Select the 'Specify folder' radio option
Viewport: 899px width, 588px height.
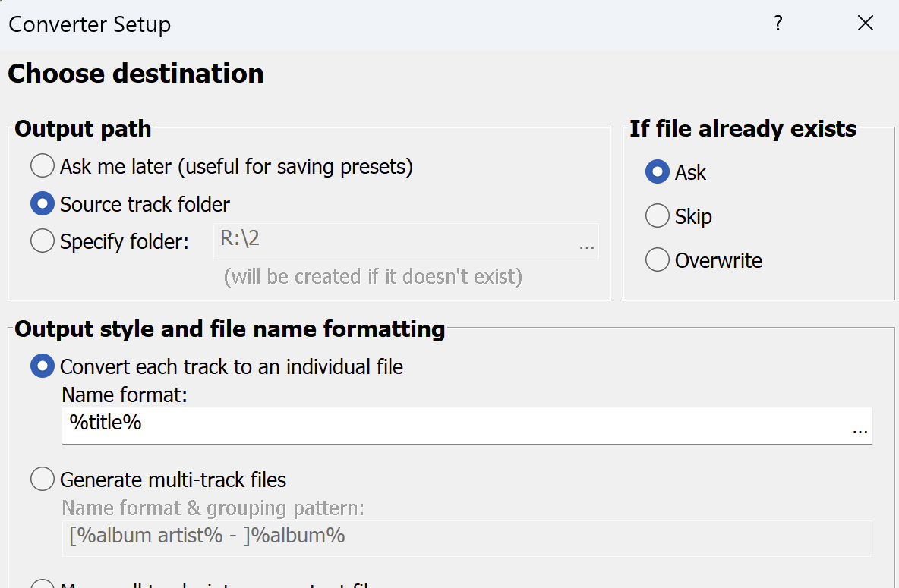[43, 241]
